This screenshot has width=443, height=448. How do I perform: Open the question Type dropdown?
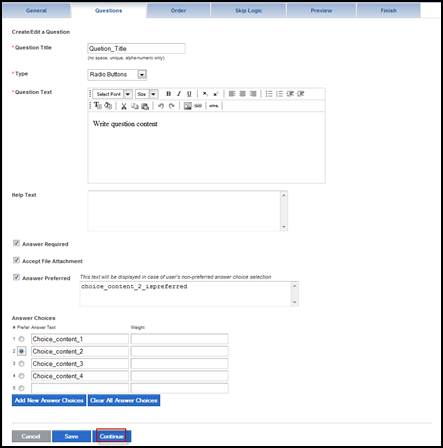142,75
